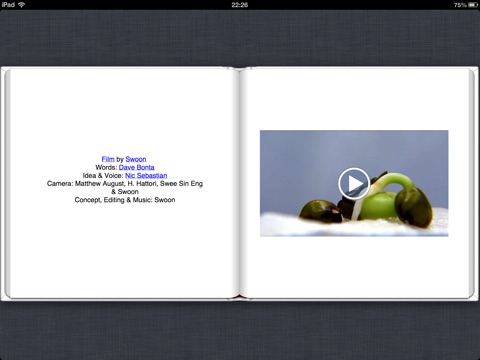
Task: Tap the battery indicator icon
Action: point(473,5)
